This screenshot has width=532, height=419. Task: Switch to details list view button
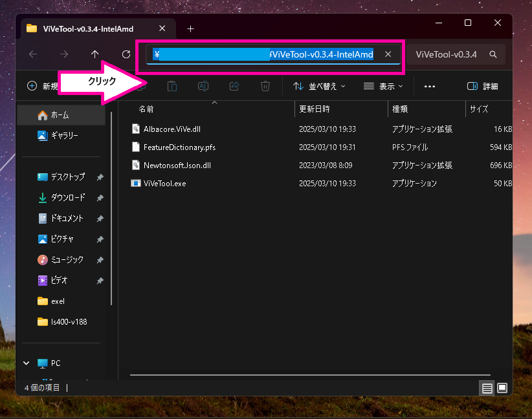click(487, 388)
